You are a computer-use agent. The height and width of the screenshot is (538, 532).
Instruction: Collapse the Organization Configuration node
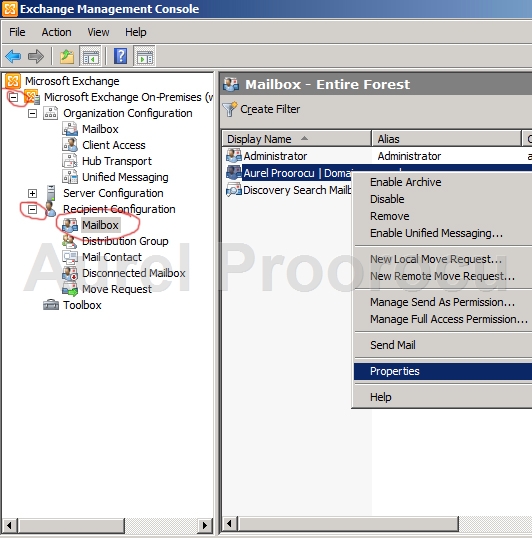pos(32,113)
